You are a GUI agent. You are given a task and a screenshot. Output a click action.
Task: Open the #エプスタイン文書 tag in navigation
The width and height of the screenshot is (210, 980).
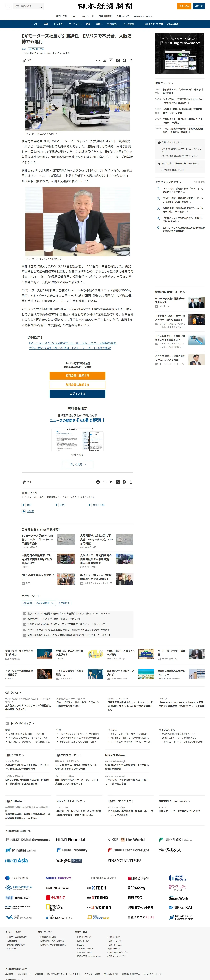154,24
